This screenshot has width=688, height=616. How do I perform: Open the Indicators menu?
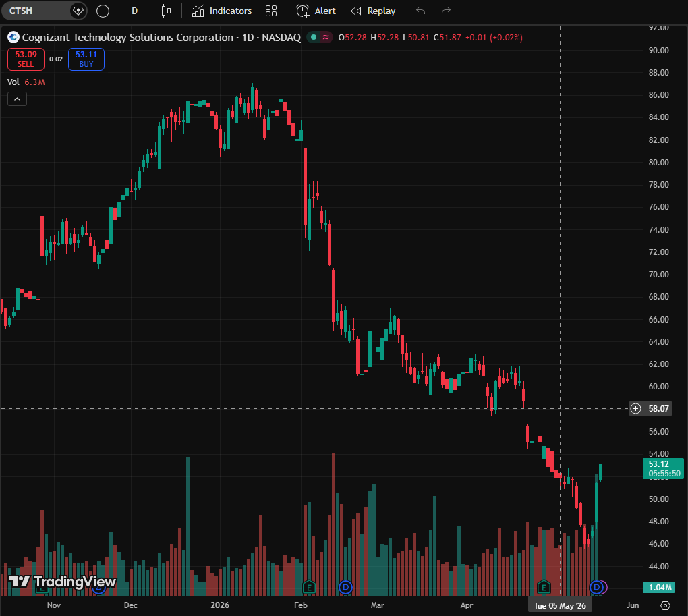(222, 11)
